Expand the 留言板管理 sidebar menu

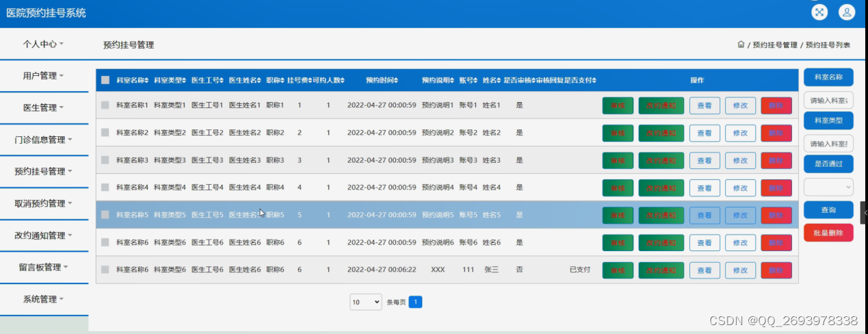(x=44, y=268)
